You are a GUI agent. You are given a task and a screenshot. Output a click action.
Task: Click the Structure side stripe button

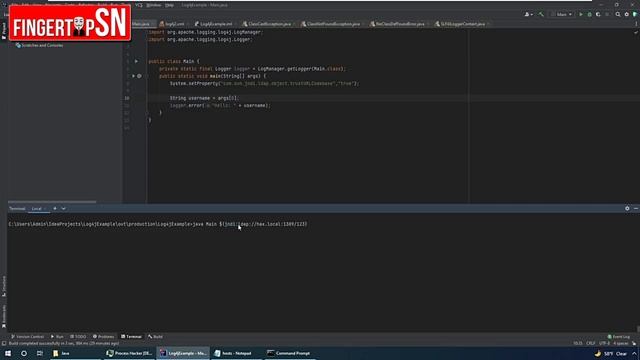coord(4,287)
